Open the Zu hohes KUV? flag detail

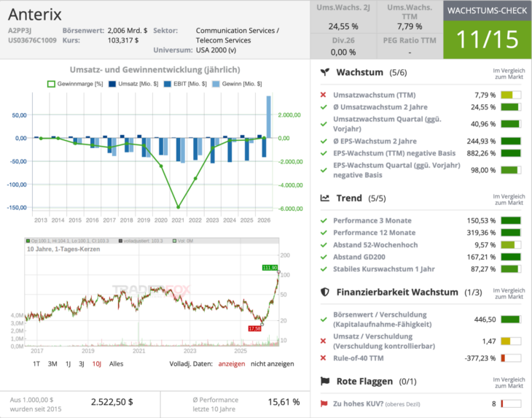(377, 403)
